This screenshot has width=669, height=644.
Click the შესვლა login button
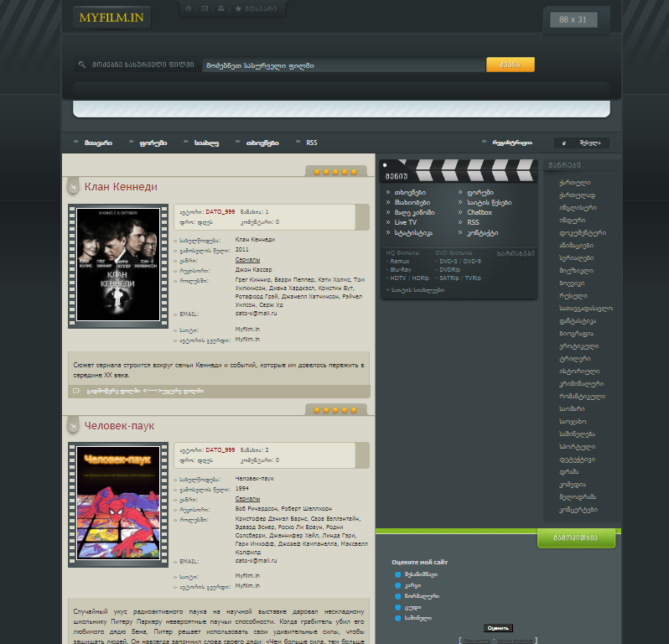pyautogui.click(x=582, y=143)
